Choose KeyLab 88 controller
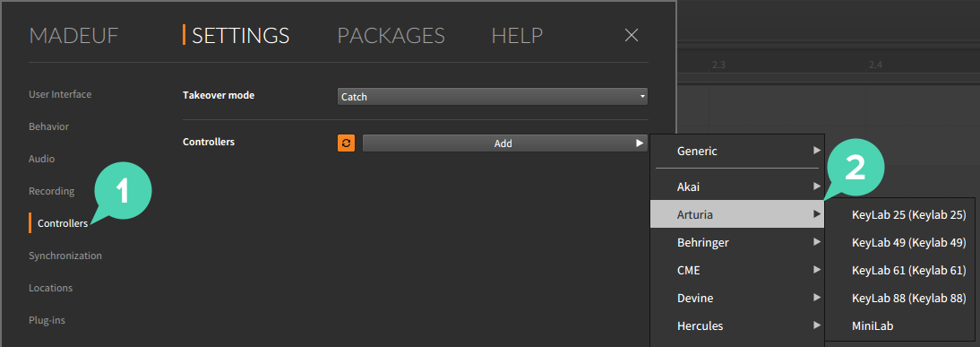980x347 pixels. (x=908, y=298)
